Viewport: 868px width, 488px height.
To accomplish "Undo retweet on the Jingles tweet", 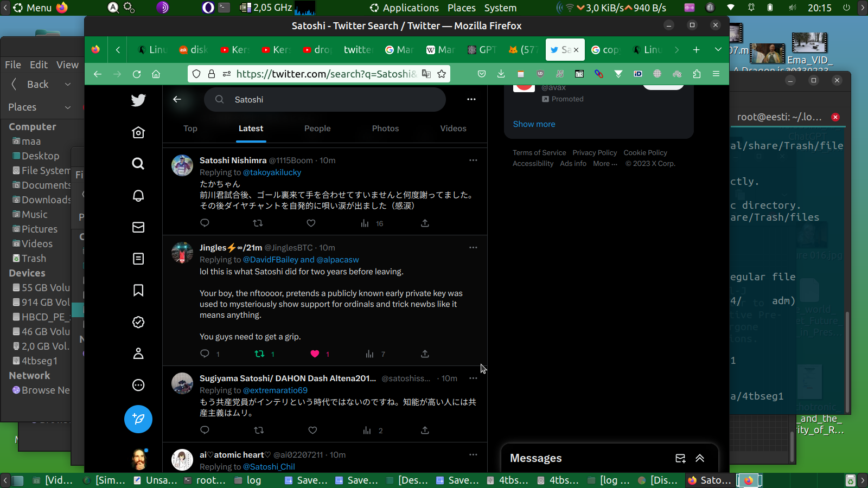I will pos(259,354).
